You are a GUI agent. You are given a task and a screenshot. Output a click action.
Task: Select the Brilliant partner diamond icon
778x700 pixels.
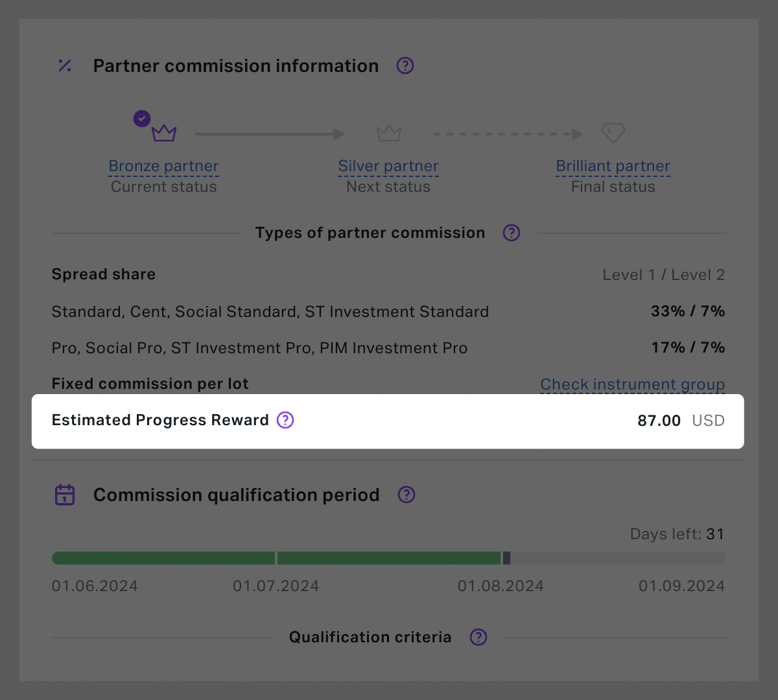tap(613, 133)
